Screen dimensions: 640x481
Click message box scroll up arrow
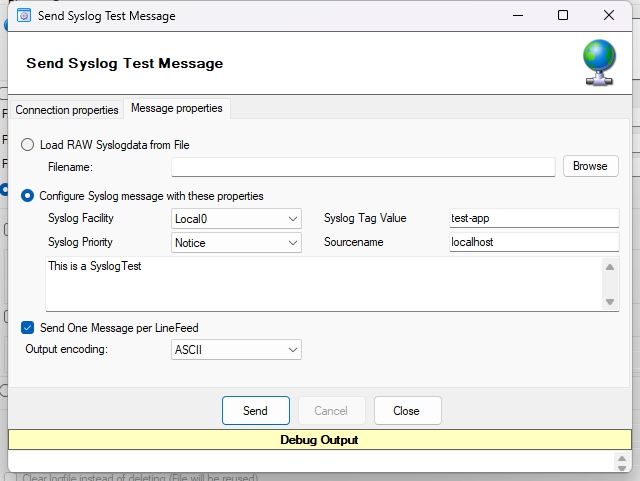point(610,267)
